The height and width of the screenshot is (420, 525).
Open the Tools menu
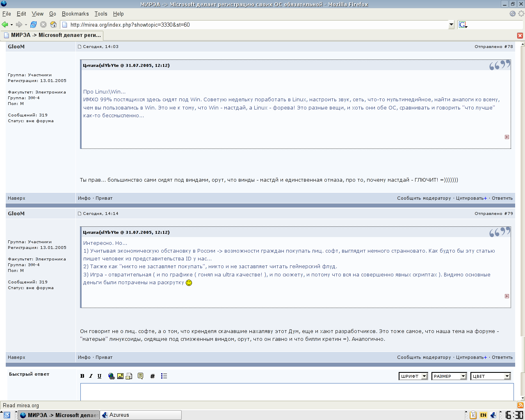pyautogui.click(x=101, y=14)
